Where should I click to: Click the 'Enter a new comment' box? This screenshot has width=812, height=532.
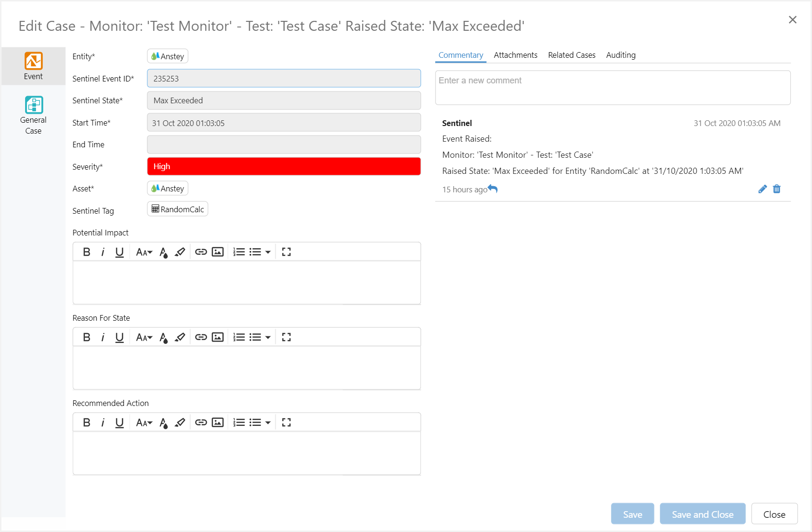click(x=612, y=88)
